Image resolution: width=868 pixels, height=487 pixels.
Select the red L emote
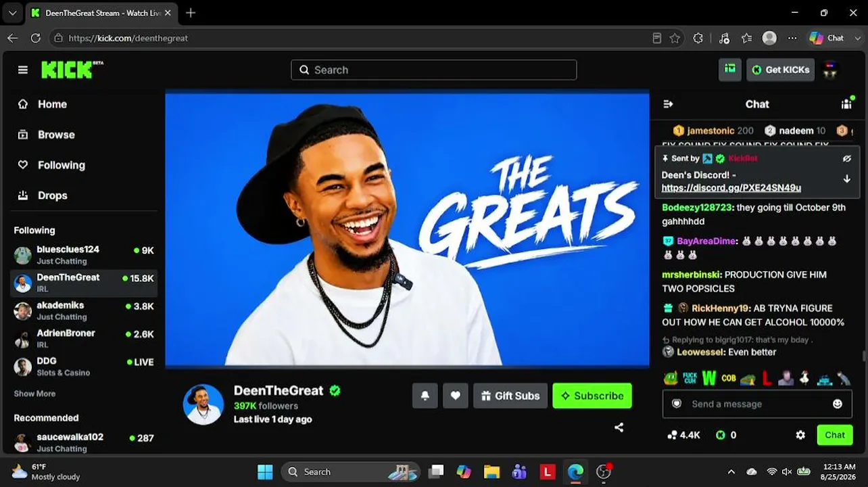[767, 378]
